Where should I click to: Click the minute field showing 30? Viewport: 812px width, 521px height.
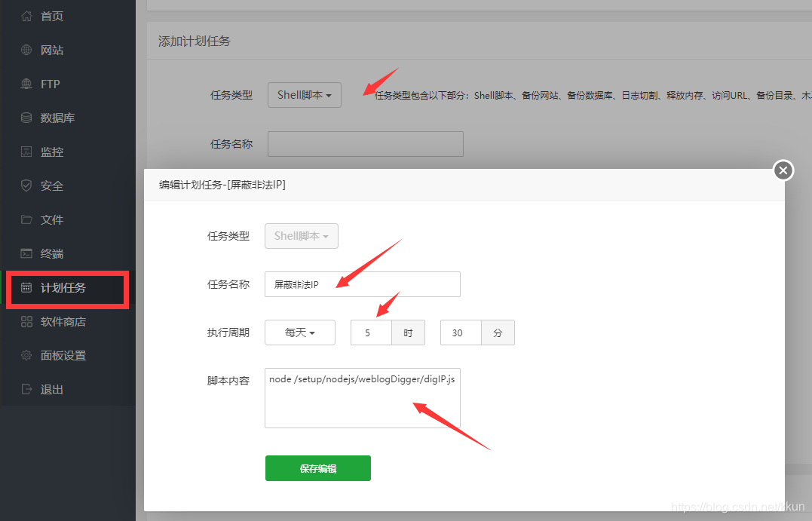tap(461, 333)
